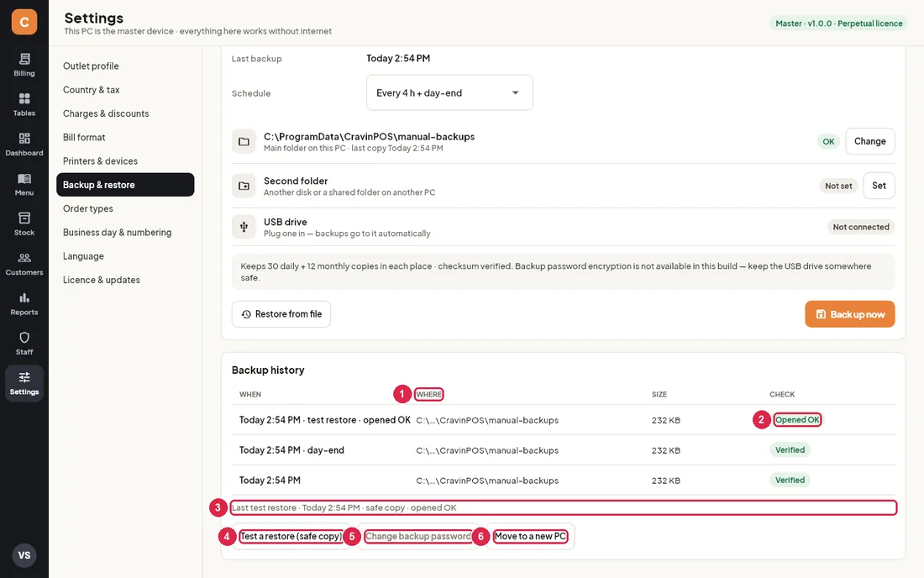This screenshot has height=578, width=924.
Task: Open Printers & devices settings
Action: pos(125,160)
